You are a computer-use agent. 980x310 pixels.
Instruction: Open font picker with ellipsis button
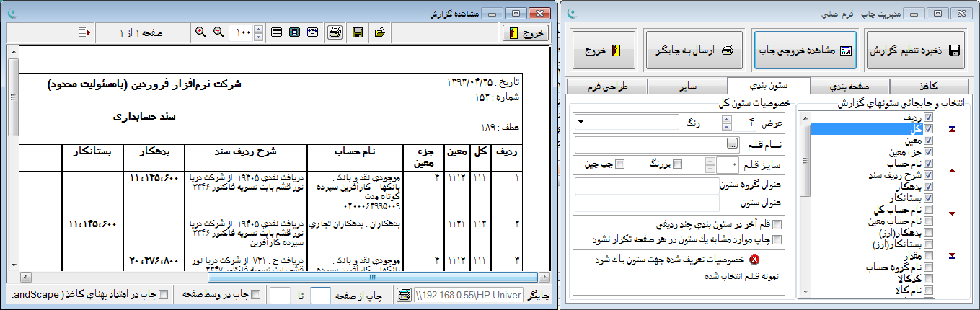pyautogui.click(x=732, y=143)
